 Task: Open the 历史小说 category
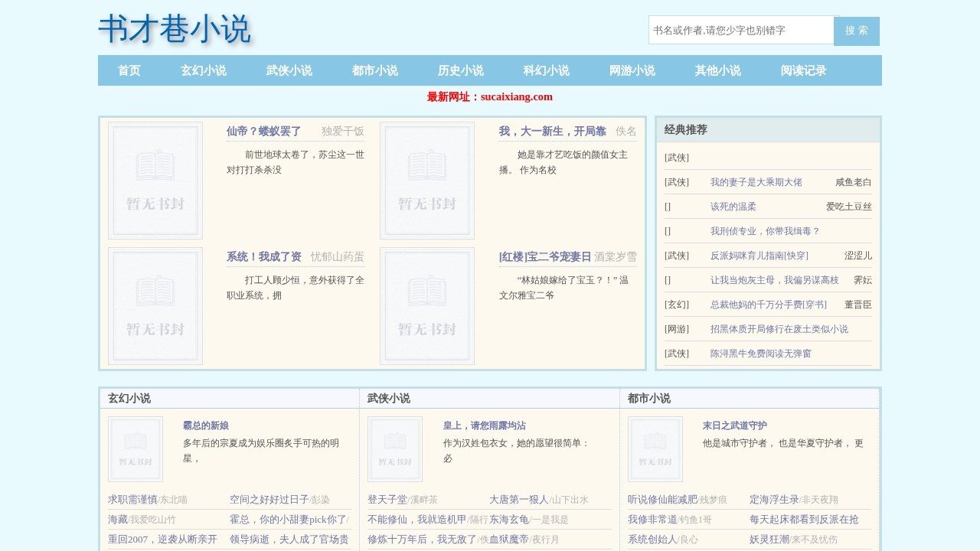(460, 70)
